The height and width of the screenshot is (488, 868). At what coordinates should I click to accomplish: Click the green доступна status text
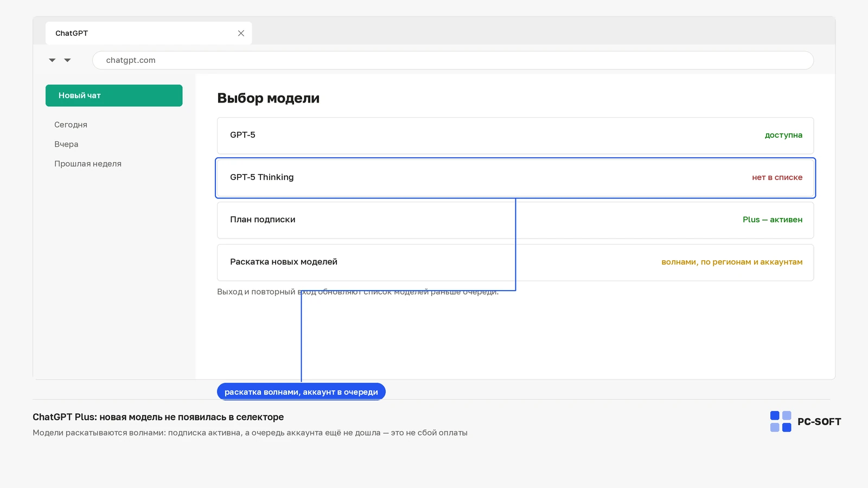click(x=783, y=135)
